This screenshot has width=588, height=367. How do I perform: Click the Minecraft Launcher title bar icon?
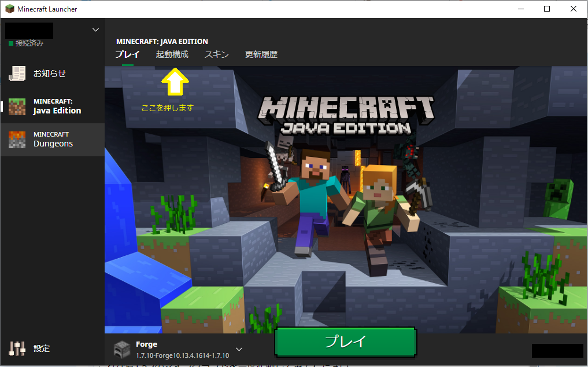tap(8, 9)
